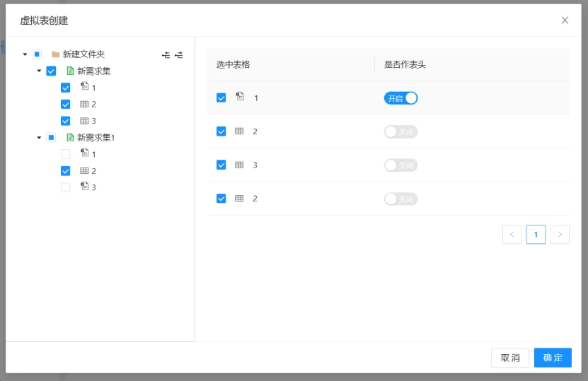The width and height of the screenshot is (588, 381).
Task: Click the 取消 button
Action: [x=510, y=358]
